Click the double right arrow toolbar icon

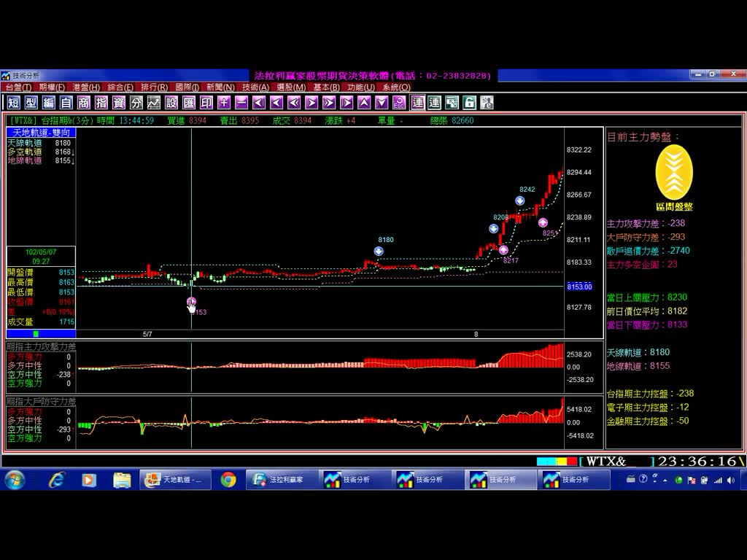(x=329, y=102)
